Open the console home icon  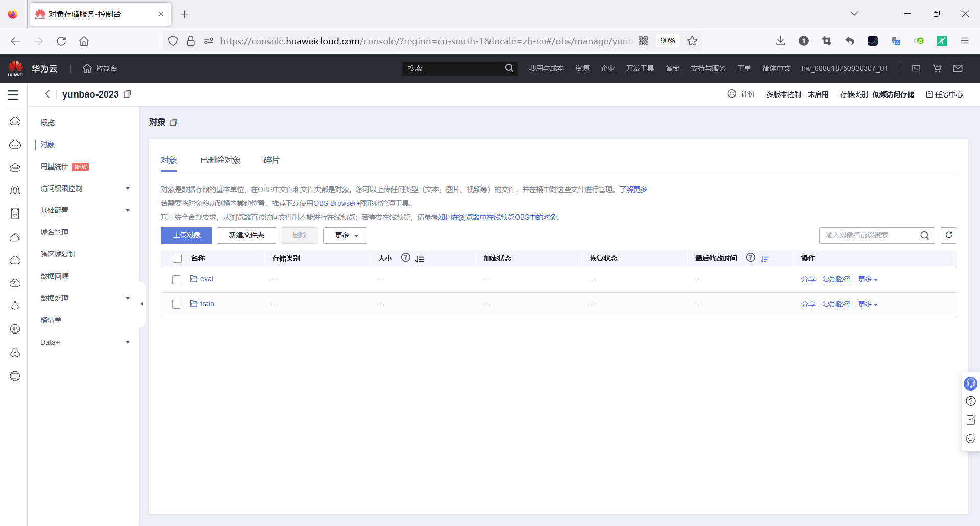(x=87, y=68)
